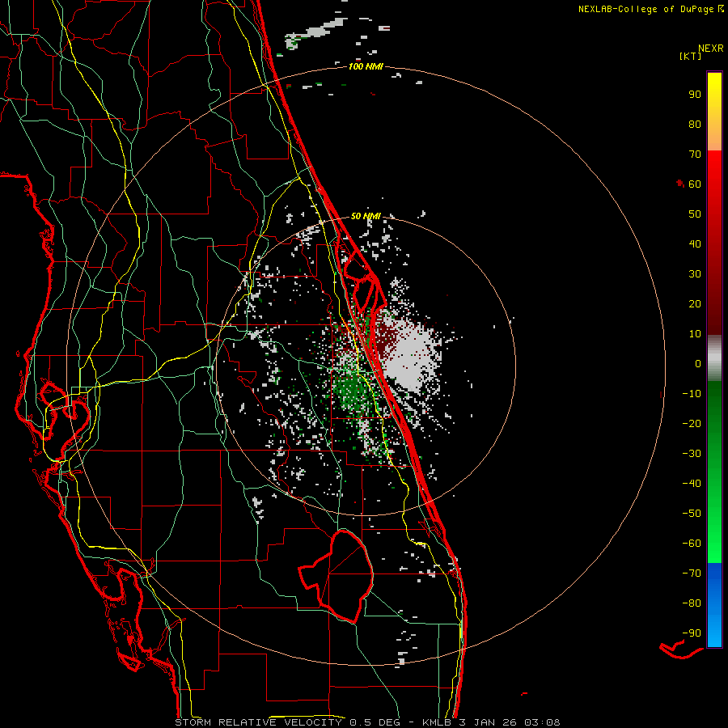
Task: Select the positive 60 knot scale label
Action: tap(695, 184)
